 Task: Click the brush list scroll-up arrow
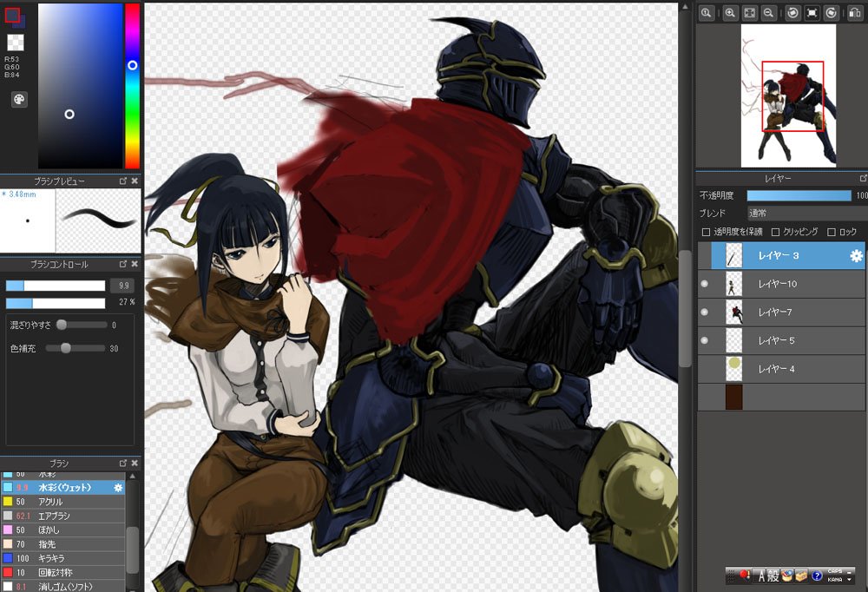(132, 476)
